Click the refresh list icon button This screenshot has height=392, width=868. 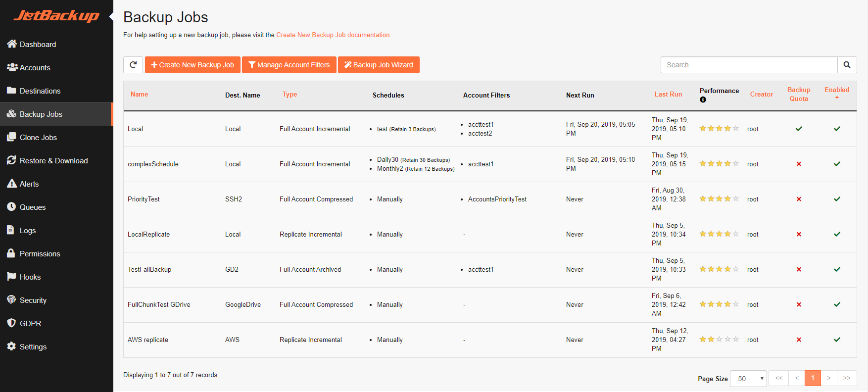click(x=133, y=65)
